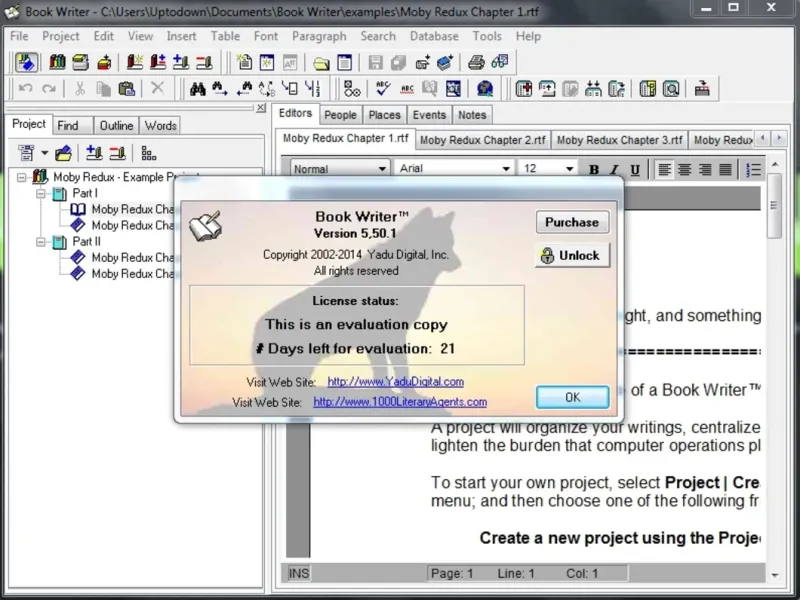Viewport: 800px width, 600px height.
Task: Click the ABC red underline spelling icon
Action: click(x=407, y=89)
